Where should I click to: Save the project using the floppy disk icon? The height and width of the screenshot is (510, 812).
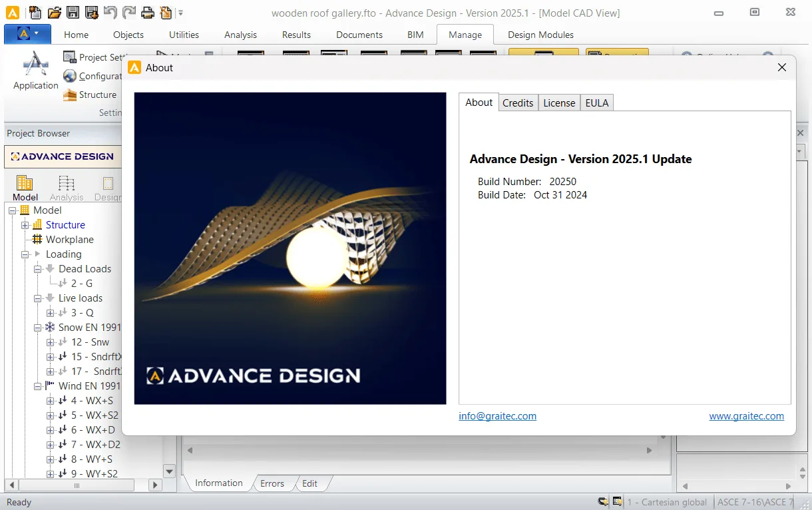(x=73, y=12)
